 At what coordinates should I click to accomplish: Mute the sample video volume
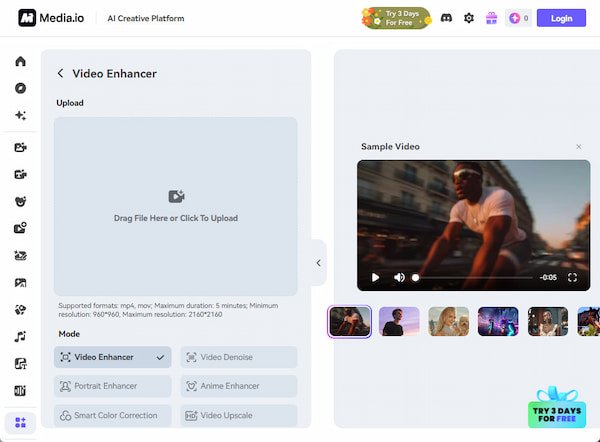(x=399, y=277)
